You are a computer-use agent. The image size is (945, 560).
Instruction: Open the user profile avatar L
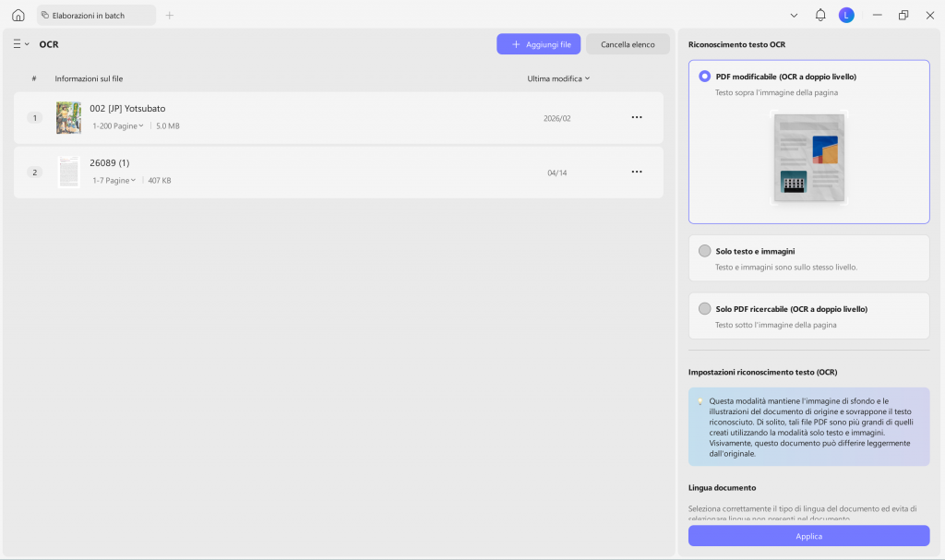pyautogui.click(x=846, y=15)
